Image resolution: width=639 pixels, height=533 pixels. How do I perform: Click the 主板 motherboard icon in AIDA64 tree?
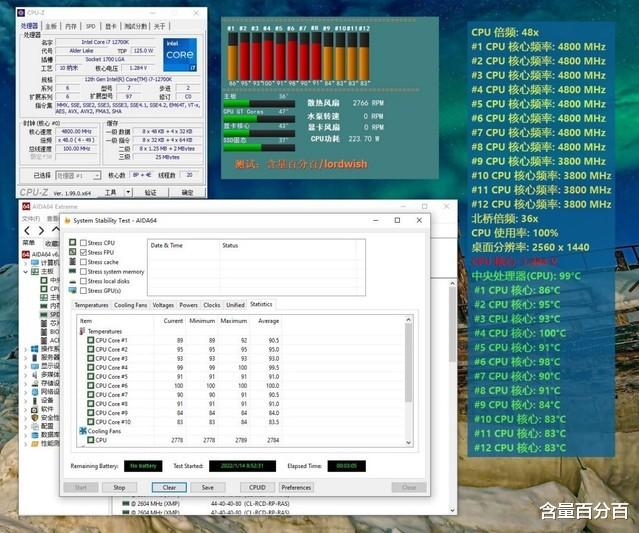coord(35,271)
